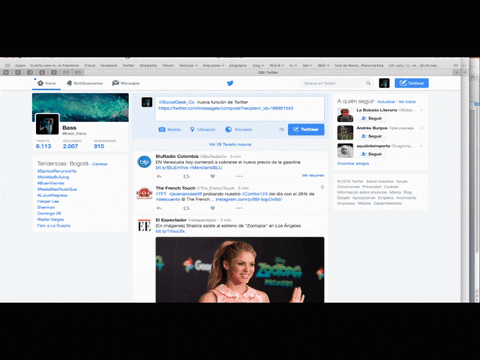Open the Notificaciones tab

point(85,83)
